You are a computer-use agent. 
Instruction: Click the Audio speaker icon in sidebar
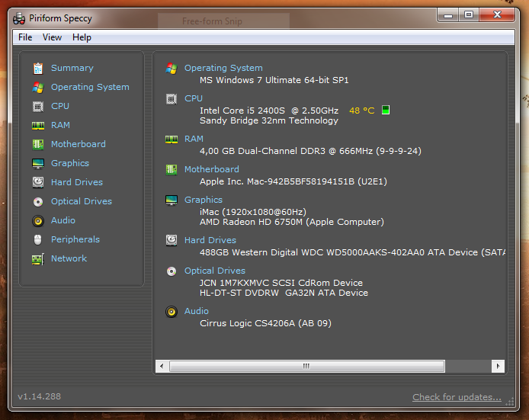click(x=37, y=221)
